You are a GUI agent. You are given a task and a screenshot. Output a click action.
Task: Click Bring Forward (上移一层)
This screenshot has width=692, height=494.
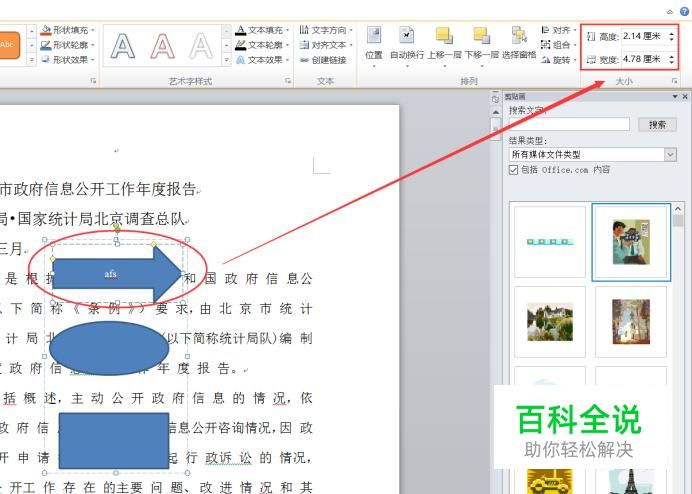[444, 46]
